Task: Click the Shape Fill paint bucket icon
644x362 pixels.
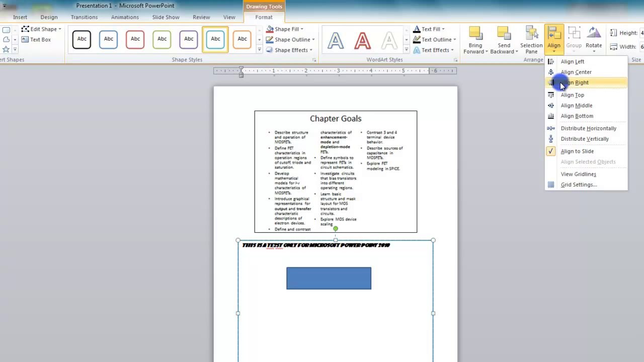Action: [270, 29]
